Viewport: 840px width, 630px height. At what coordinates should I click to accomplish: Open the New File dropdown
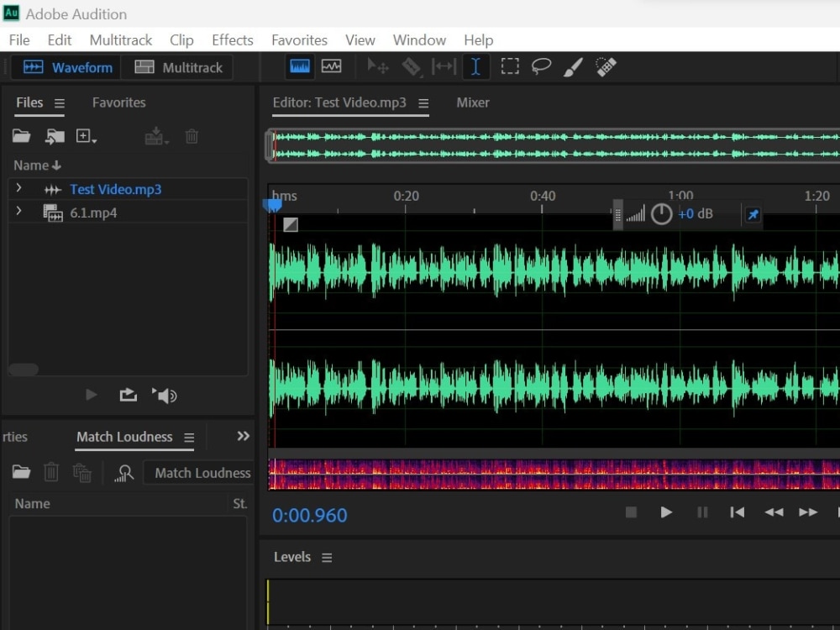(86, 136)
